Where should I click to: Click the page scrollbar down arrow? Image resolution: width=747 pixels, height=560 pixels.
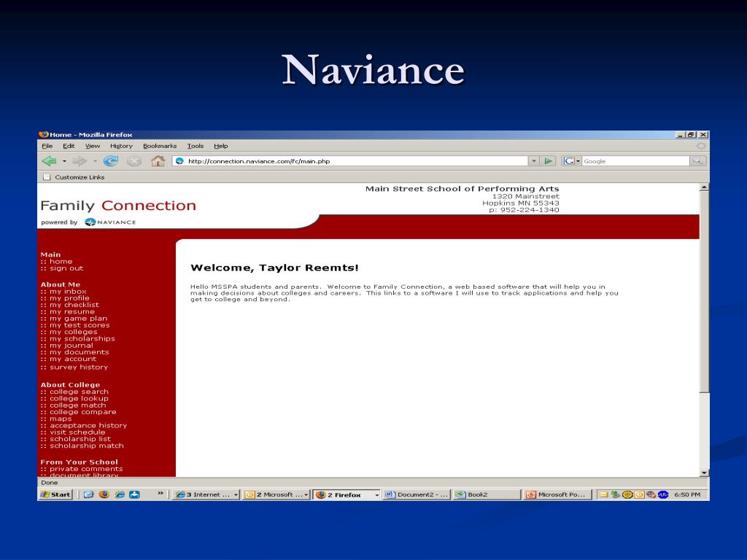tap(704, 472)
